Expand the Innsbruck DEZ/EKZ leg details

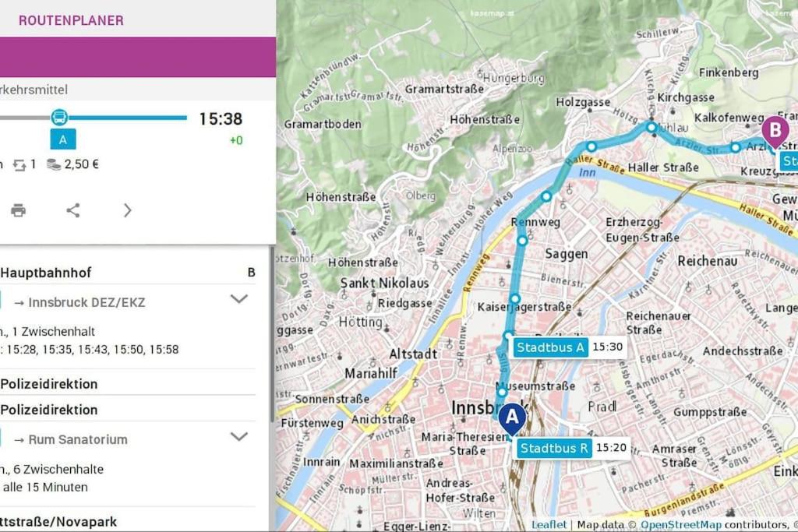[x=238, y=299]
